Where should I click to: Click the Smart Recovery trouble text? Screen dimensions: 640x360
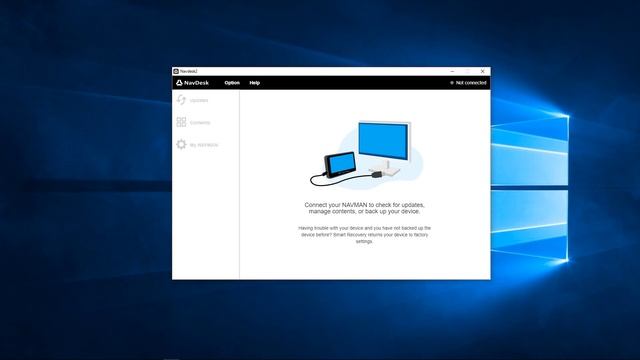pyautogui.click(x=364, y=235)
